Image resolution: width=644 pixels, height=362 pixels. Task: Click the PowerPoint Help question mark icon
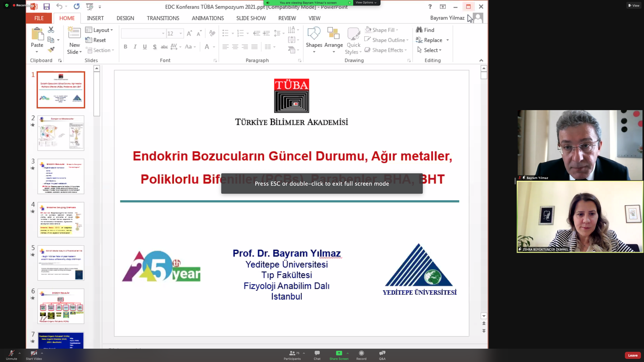430,7
